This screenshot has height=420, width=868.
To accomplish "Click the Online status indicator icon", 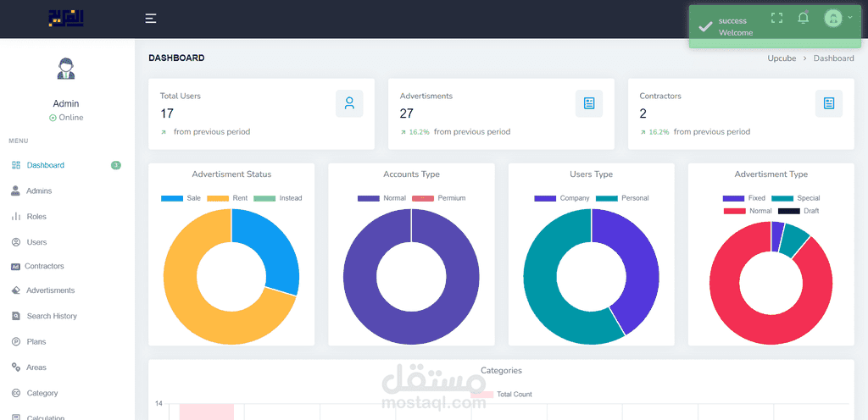I will click(x=53, y=118).
